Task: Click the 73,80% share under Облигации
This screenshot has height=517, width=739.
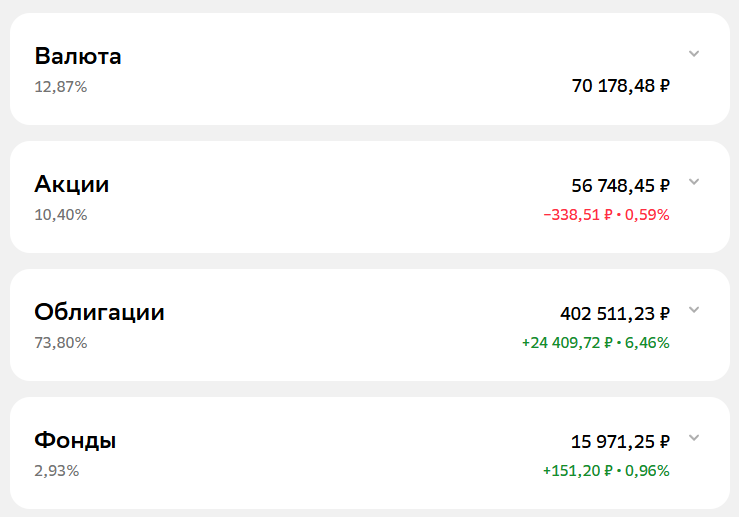Action: [x=61, y=343]
